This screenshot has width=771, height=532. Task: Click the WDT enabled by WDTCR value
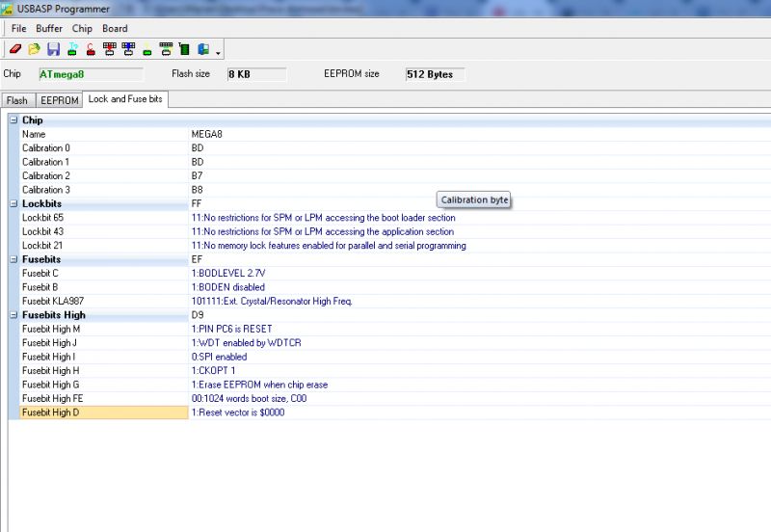click(x=247, y=343)
